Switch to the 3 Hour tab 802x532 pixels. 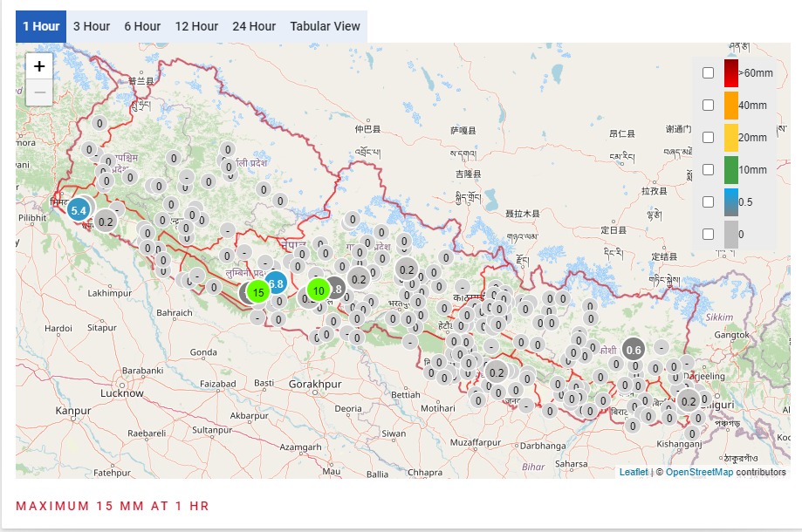click(92, 26)
